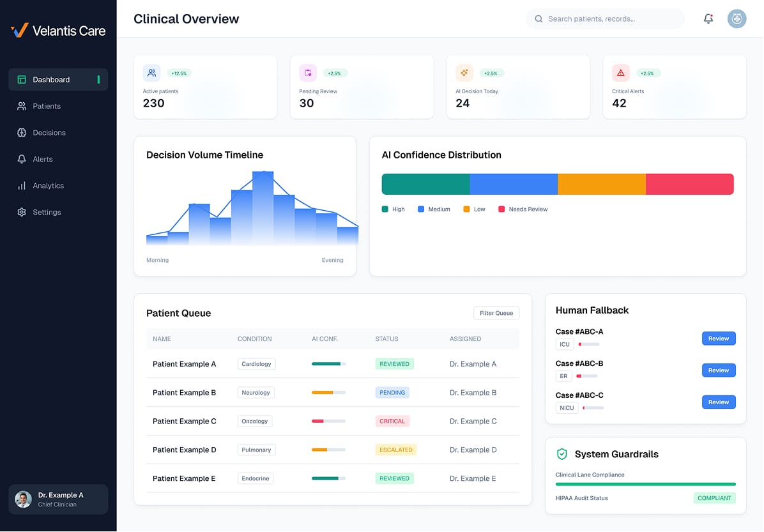This screenshot has height=532, width=764.
Task: Select the Patient Example B name
Action: tap(184, 393)
